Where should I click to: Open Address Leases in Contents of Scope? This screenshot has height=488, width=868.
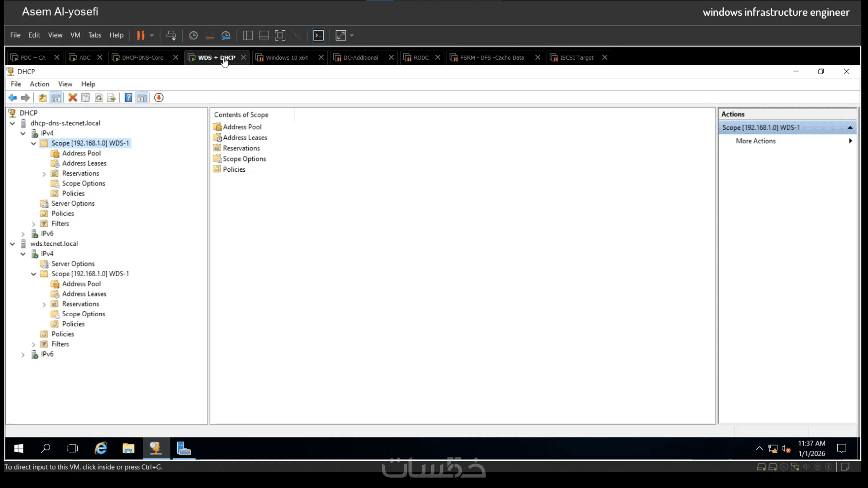coord(245,138)
